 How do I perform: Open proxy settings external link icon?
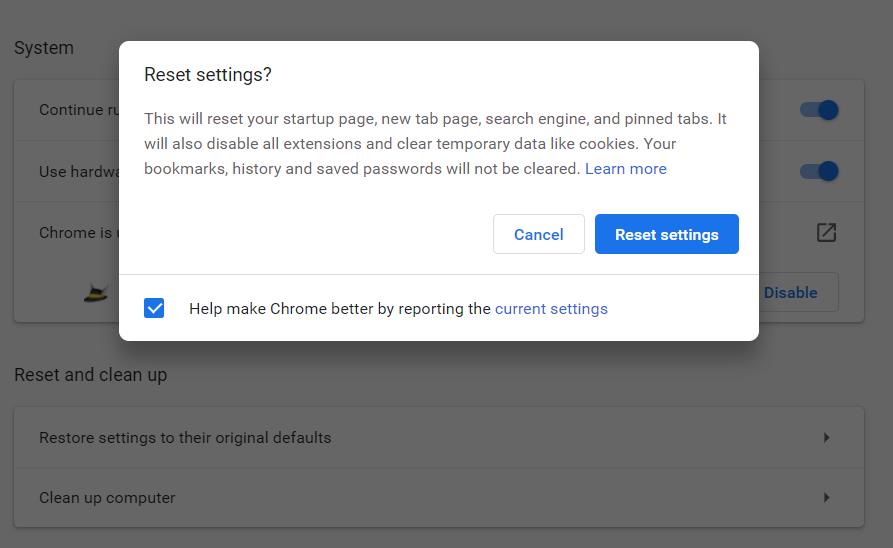click(826, 232)
